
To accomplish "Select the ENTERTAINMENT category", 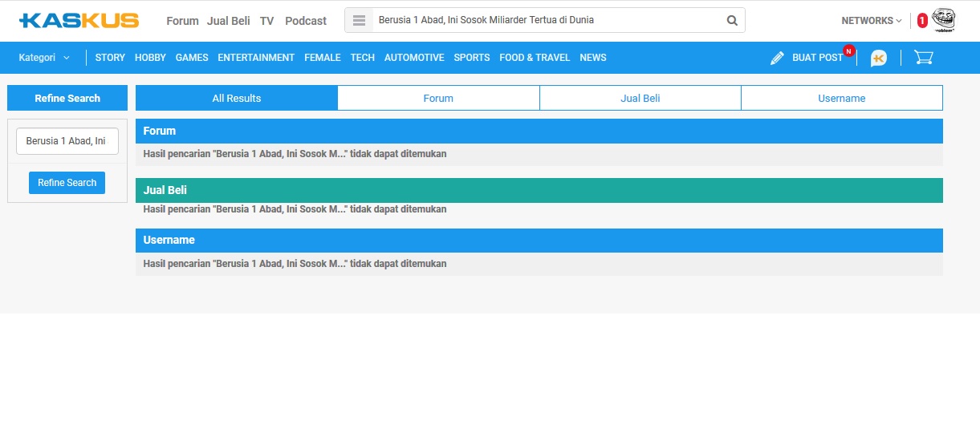I will (256, 58).
